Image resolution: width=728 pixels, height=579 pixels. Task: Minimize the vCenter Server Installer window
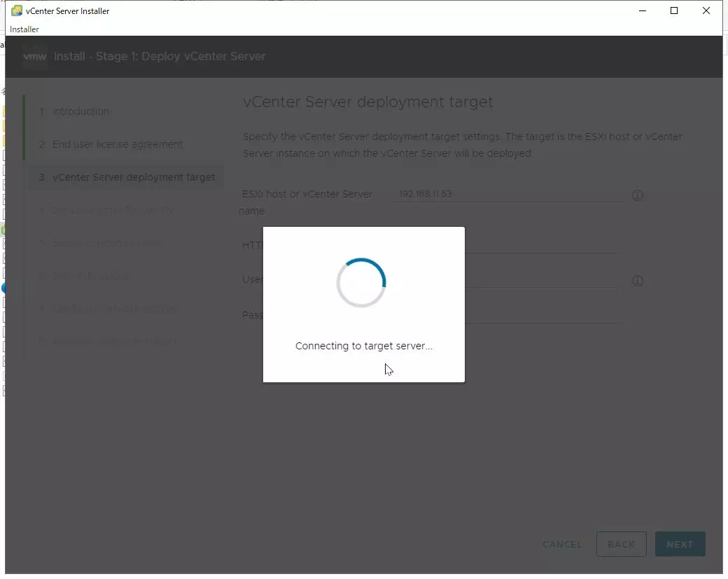643,11
